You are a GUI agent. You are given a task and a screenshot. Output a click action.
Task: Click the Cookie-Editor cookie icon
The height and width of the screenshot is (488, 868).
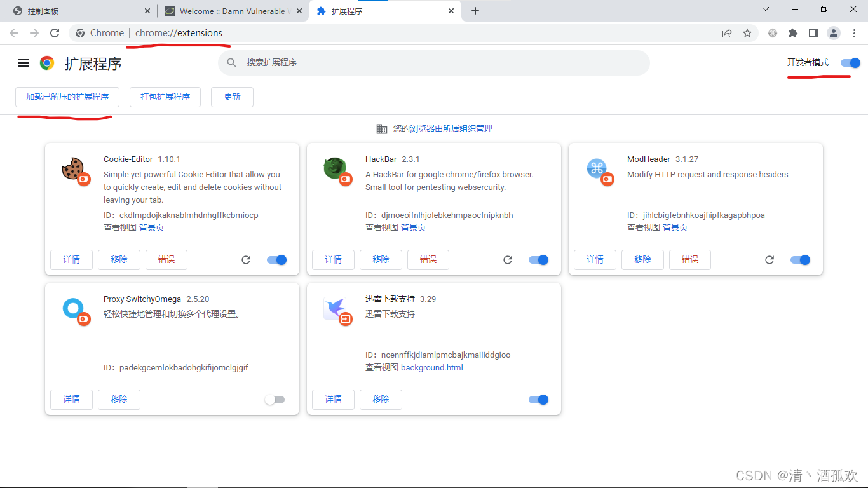coord(73,169)
